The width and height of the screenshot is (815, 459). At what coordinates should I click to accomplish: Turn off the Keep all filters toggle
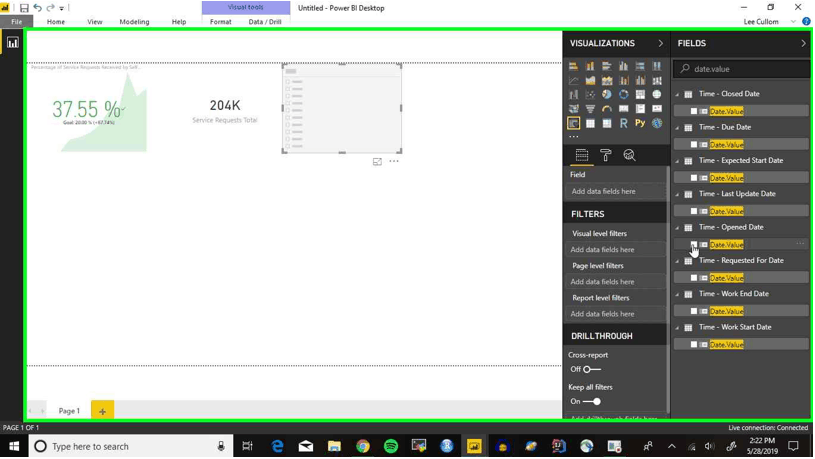(591, 401)
